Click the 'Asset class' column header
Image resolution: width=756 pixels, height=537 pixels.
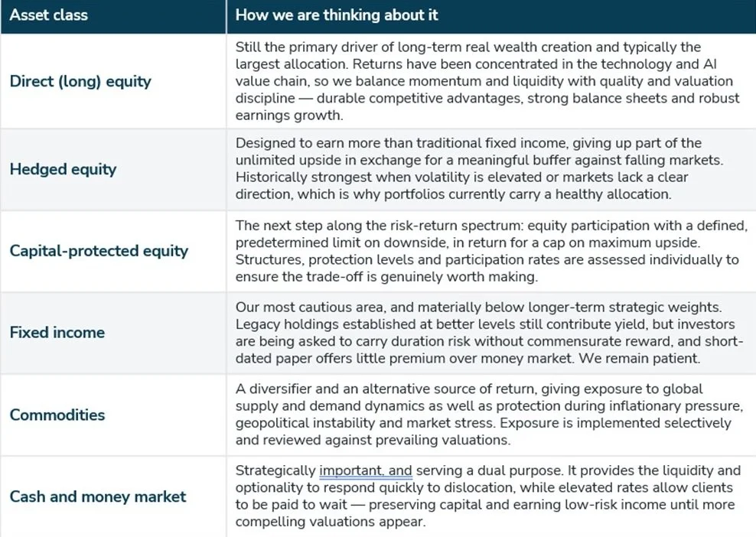pyautogui.click(x=49, y=15)
